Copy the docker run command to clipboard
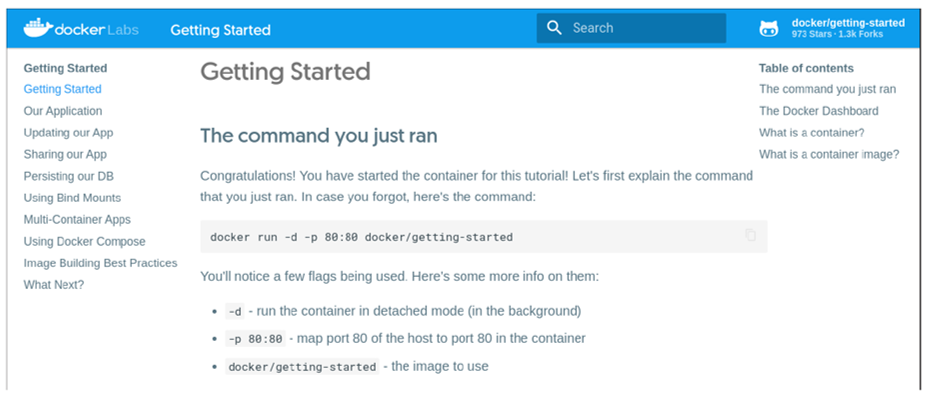The image size is (929, 404). click(751, 236)
